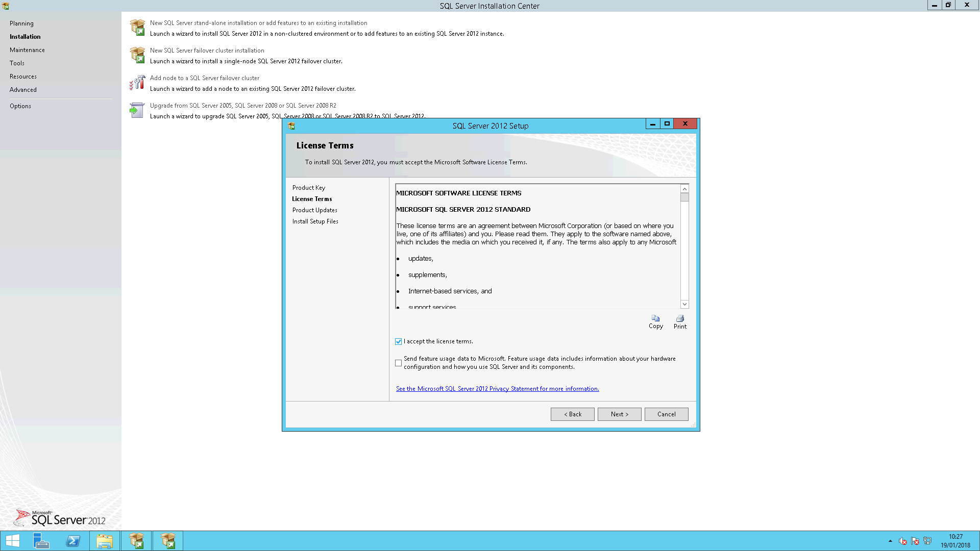Cancel the SQL Server setup

point(666,414)
